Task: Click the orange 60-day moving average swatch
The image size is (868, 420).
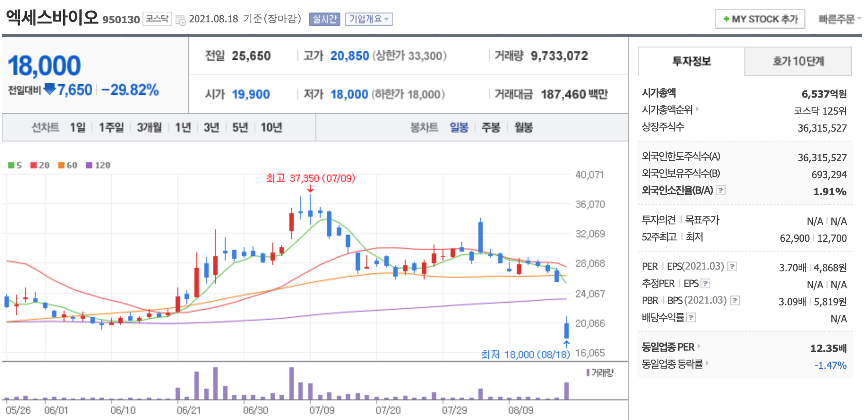Action: (x=61, y=165)
